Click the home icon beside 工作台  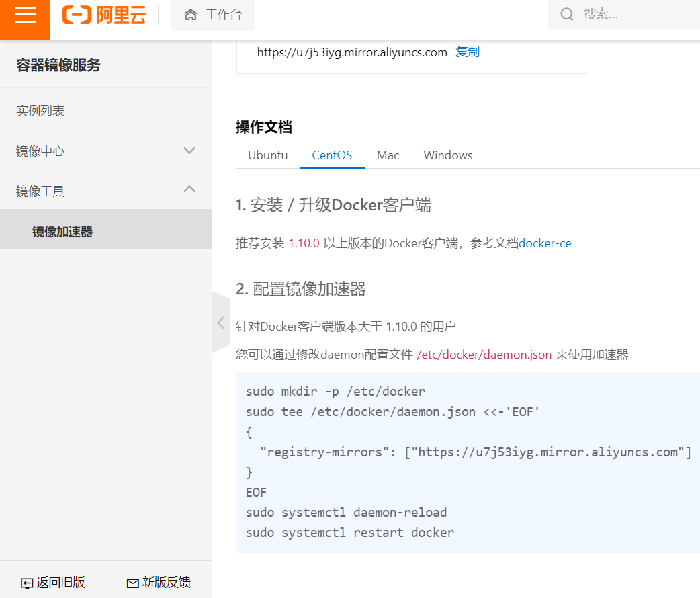pos(191,15)
